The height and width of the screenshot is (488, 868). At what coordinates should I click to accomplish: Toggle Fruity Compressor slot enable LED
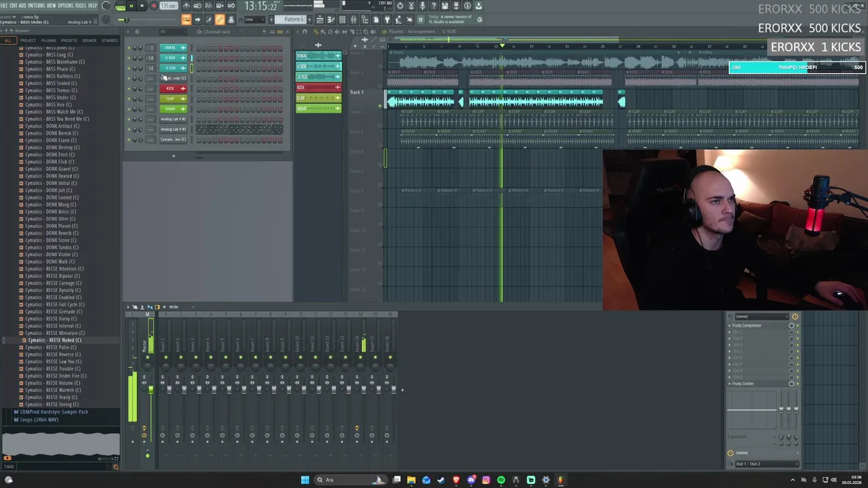(x=797, y=325)
